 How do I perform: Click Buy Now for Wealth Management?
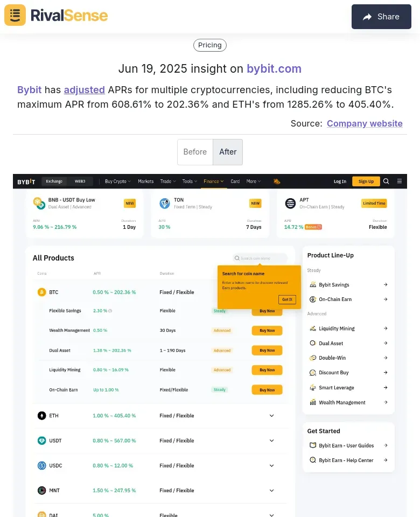[267, 330]
